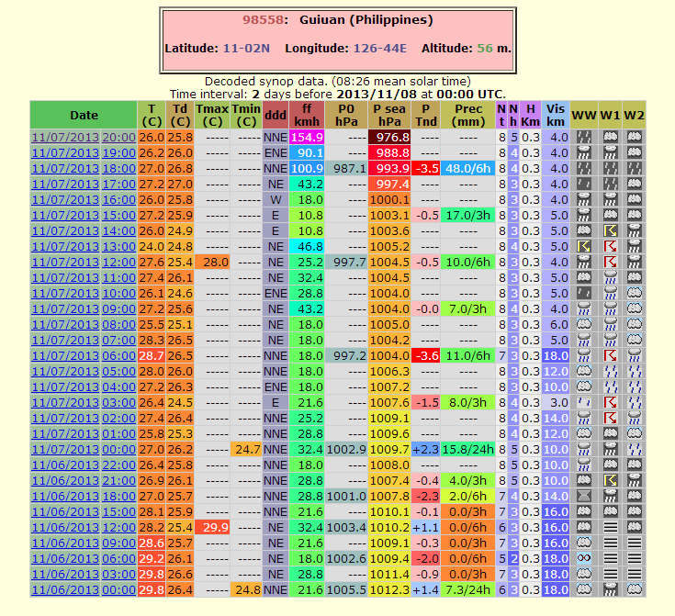This screenshot has width=675, height=616.
Task: Open the 11/07/2013 date link in the 00:00 row
Action: [64, 449]
